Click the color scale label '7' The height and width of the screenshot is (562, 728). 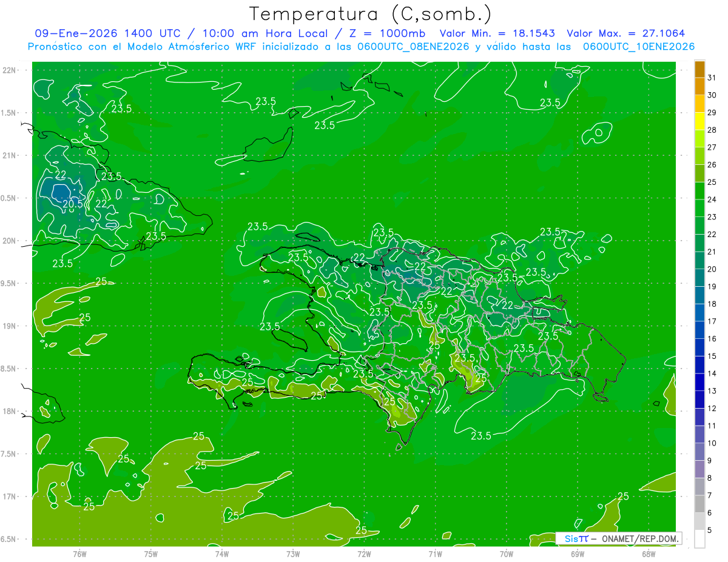710,495
